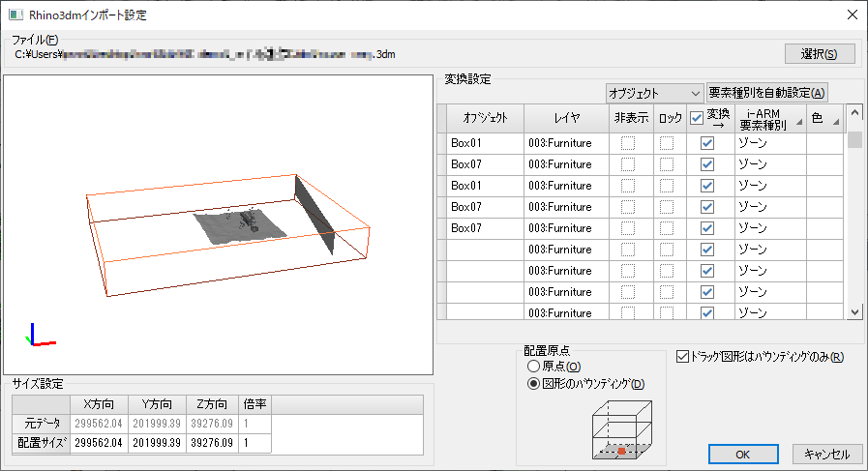
Task: Open the オブジェクト combo box
Action: (654, 93)
